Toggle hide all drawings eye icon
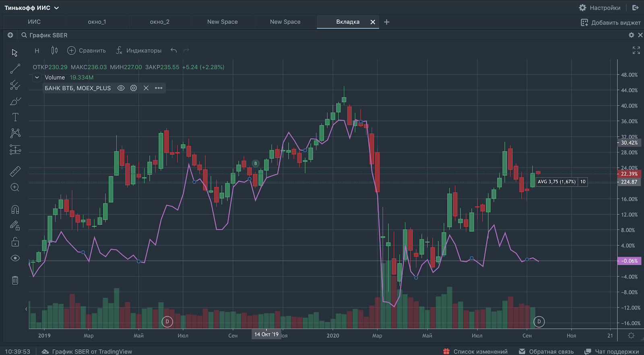This screenshot has width=644, height=355. pyautogui.click(x=15, y=258)
